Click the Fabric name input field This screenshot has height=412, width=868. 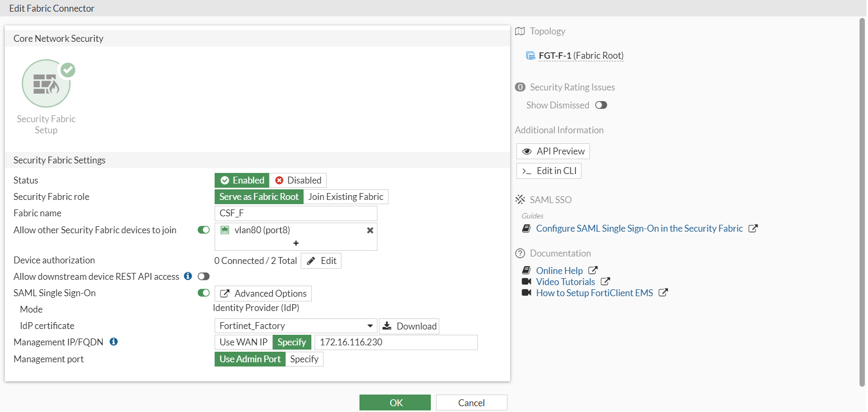(296, 213)
